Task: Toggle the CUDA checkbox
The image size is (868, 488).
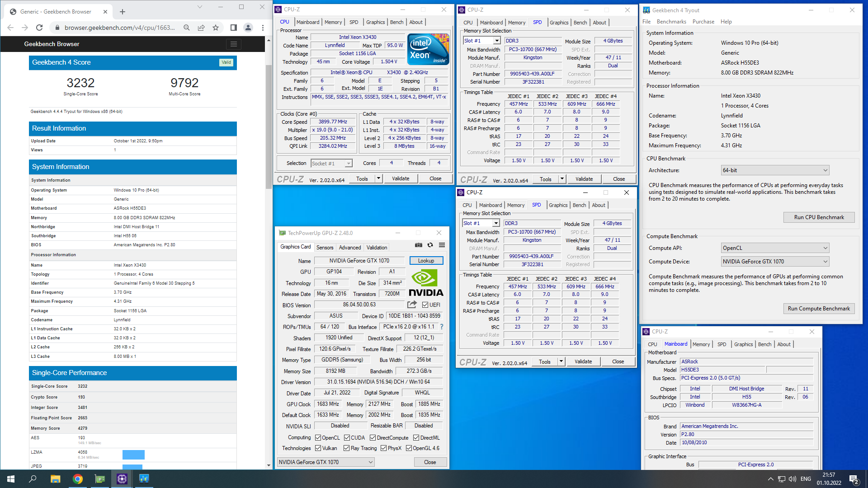Action: [x=347, y=438]
